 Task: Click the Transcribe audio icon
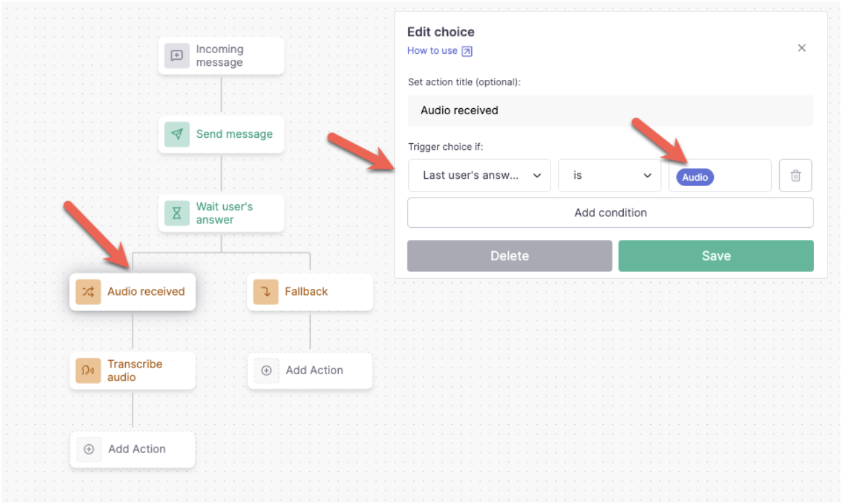click(x=88, y=370)
